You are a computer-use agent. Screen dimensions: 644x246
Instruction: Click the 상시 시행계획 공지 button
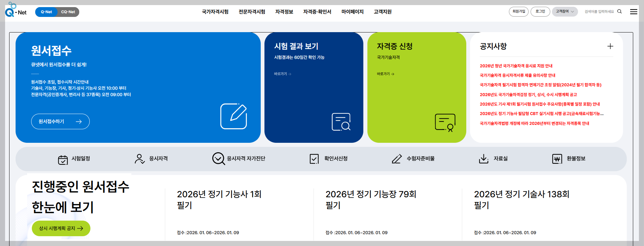tap(61, 228)
